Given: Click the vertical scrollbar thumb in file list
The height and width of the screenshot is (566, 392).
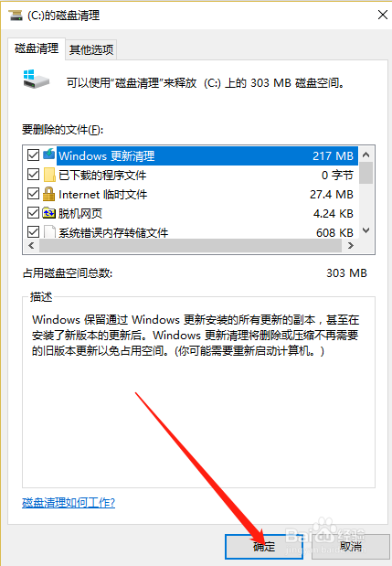Looking at the screenshot, I should 366,173.
